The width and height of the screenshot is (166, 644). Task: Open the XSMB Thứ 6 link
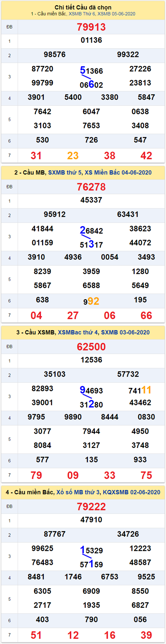tap(82, 14)
